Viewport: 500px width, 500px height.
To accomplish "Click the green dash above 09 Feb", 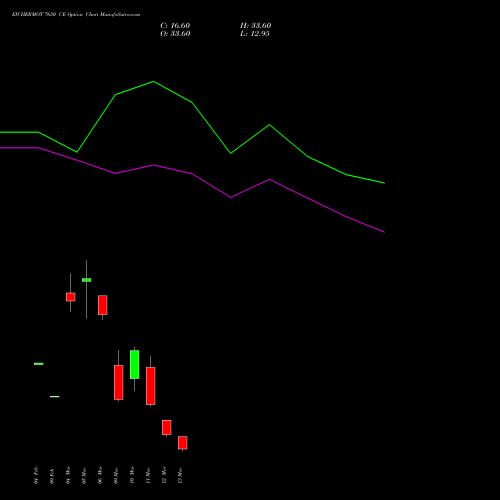I will pyautogui.click(x=55, y=396).
